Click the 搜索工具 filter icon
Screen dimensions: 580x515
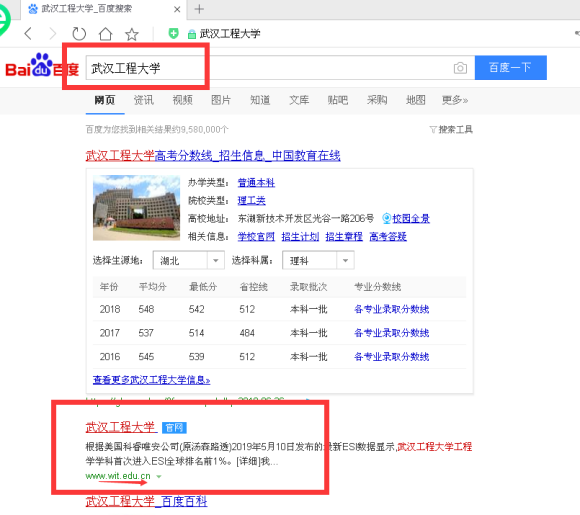432,129
